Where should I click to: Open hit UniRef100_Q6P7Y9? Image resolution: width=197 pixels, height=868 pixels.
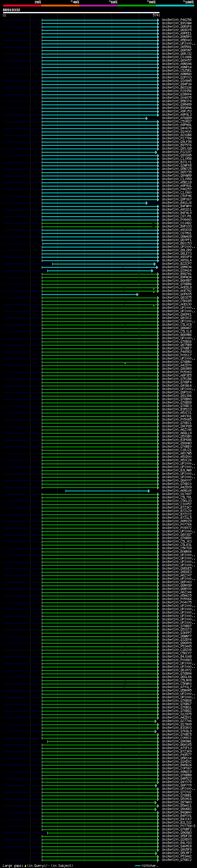pyautogui.click(x=176, y=785)
